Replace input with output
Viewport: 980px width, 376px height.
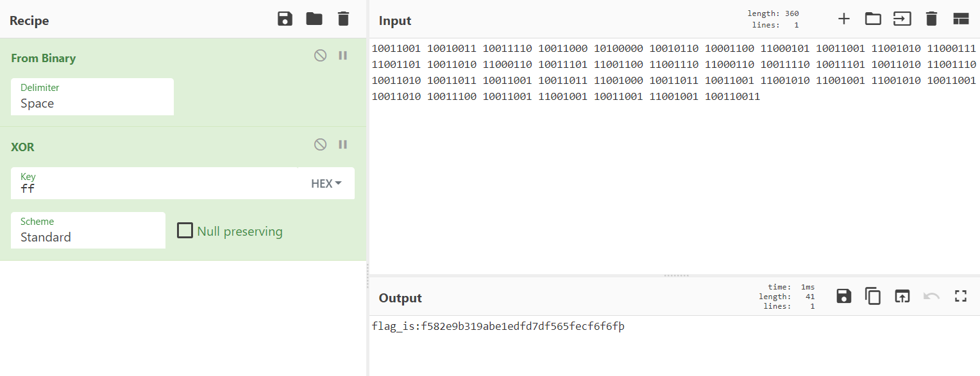(902, 296)
